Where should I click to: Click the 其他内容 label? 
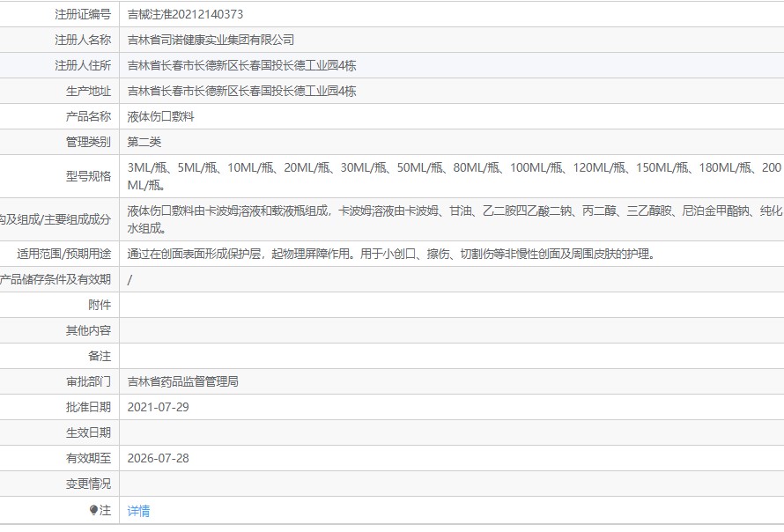pos(88,330)
